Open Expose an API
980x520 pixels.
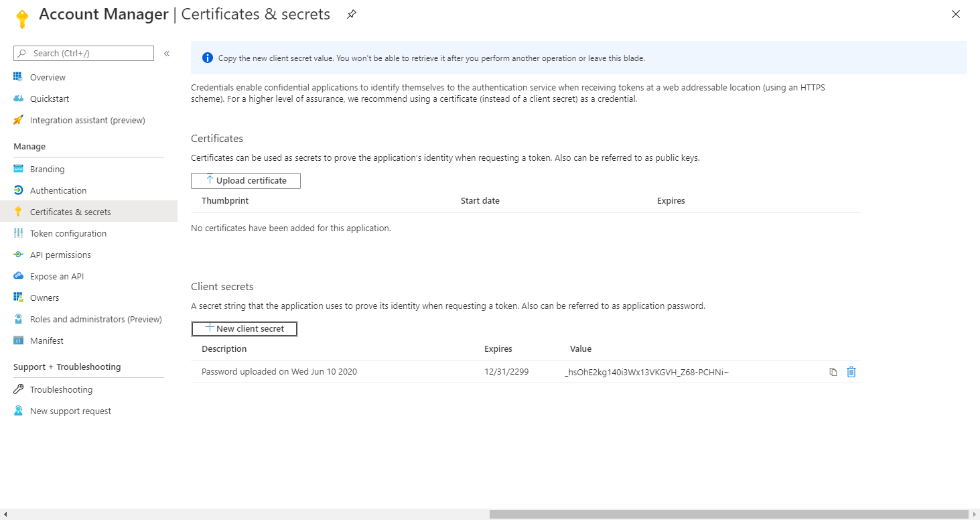[x=57, y=276]
